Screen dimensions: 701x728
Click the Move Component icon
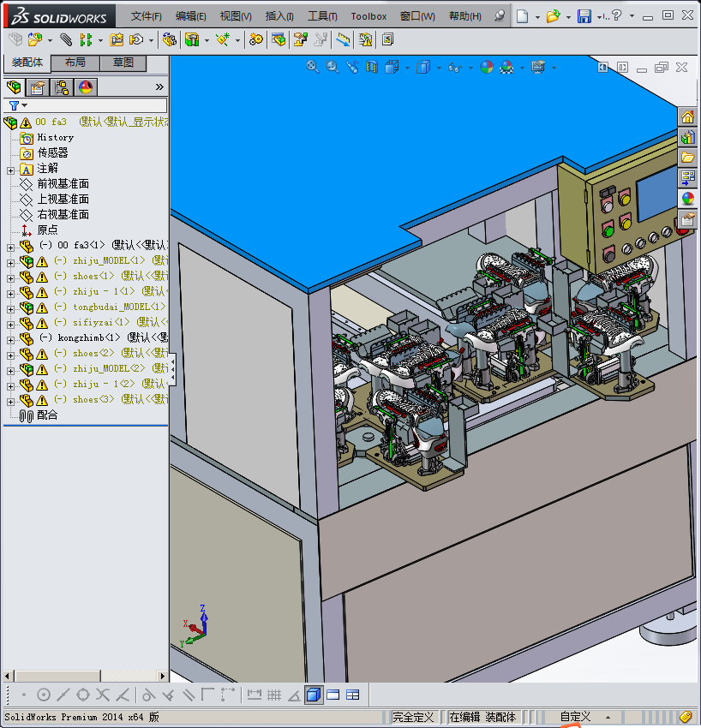click(x=135, y=40)
